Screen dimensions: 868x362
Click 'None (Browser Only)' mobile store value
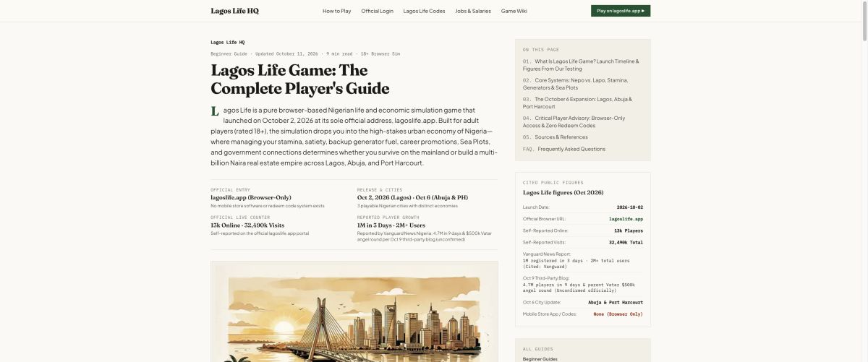[x=618, y=314]
